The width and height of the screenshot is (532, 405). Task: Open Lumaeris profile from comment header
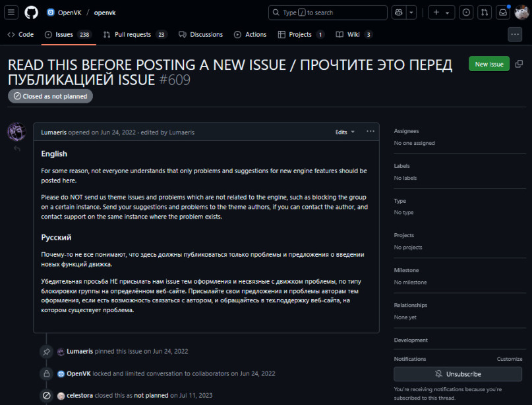tap(53, 132)
